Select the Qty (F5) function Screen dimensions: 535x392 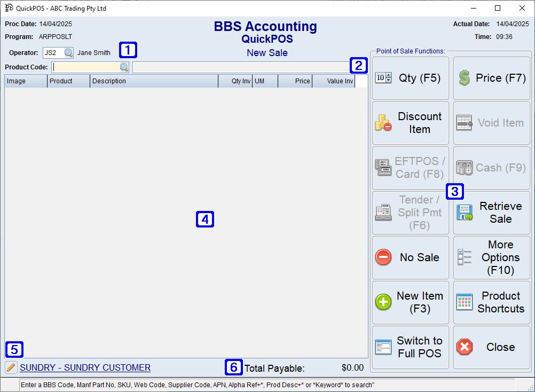click(x=410, y=77)
